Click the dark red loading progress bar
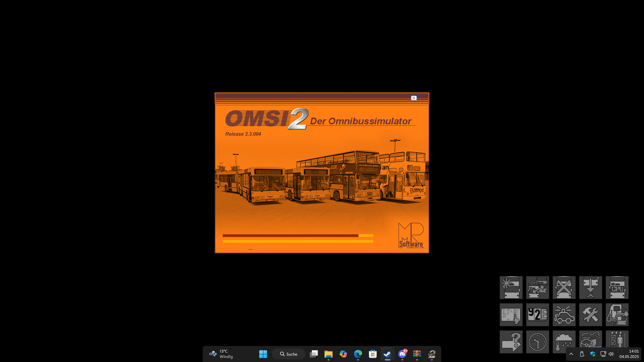This screenshot has height=362, width=644. (290, 236)
